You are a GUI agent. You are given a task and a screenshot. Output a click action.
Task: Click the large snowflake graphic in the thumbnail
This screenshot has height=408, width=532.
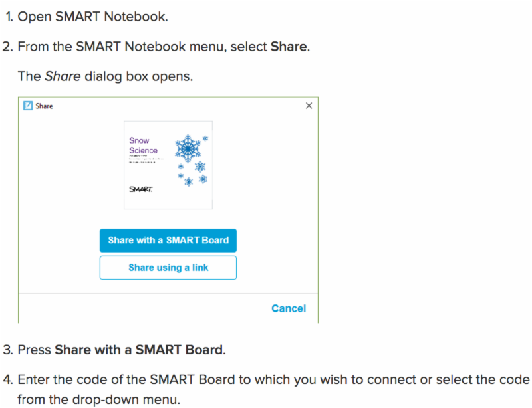tap(188, 149)
